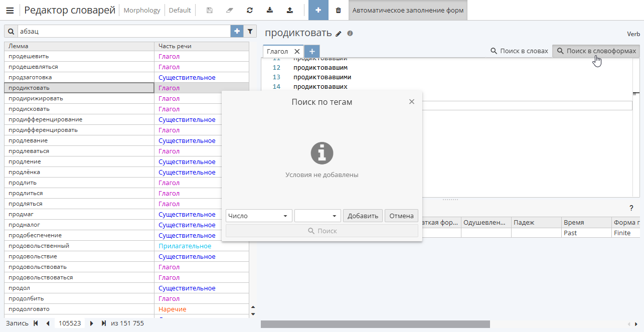
Task: Sort by Часть речи column header
Action: pyautogui.click(x=201, y=46)
